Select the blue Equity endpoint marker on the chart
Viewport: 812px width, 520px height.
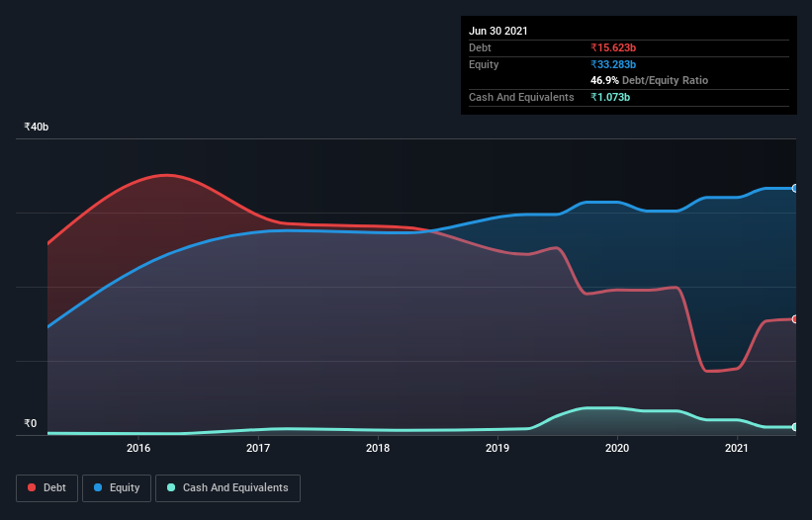click(x=795, y=189)
